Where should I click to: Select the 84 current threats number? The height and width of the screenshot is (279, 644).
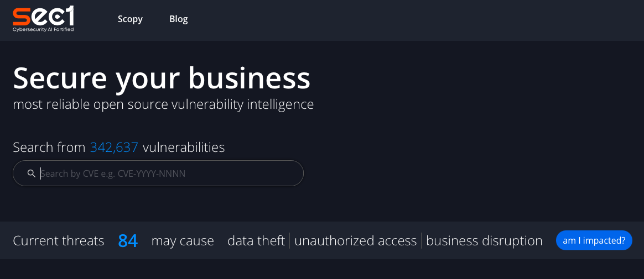point(128,241)
